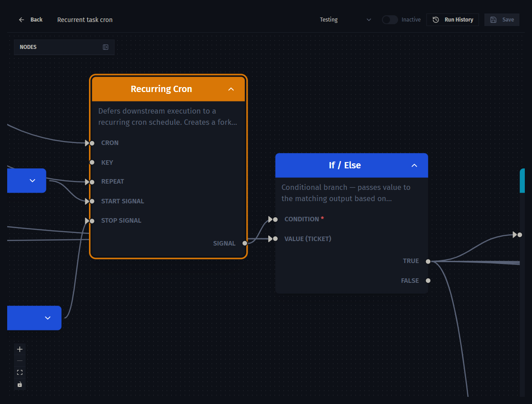Toggle canvas interactivity lock
Image resolution: width=532 pixels, height=404 pixels.
[x=20, y=384]
